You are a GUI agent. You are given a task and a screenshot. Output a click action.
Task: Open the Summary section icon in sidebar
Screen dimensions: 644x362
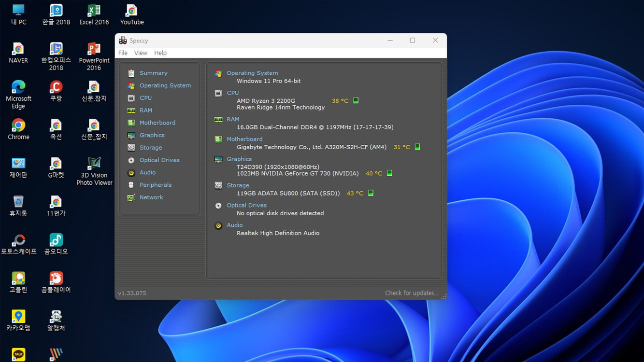click(x=131, y=73)
